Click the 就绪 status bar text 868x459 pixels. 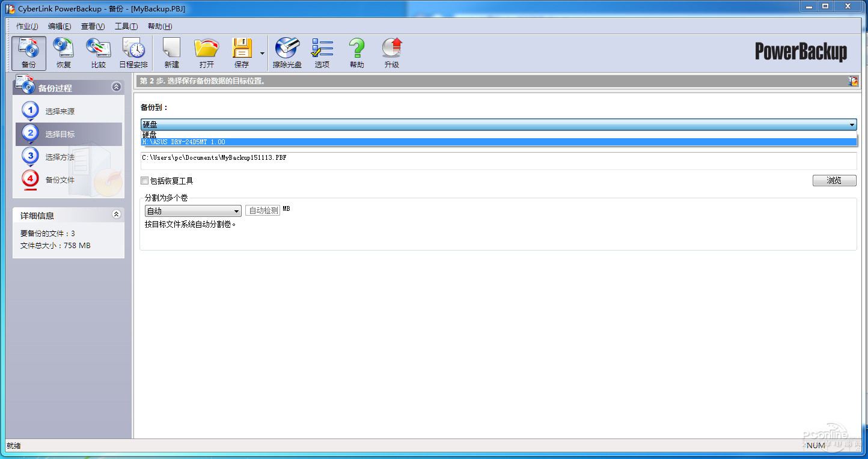13,446
